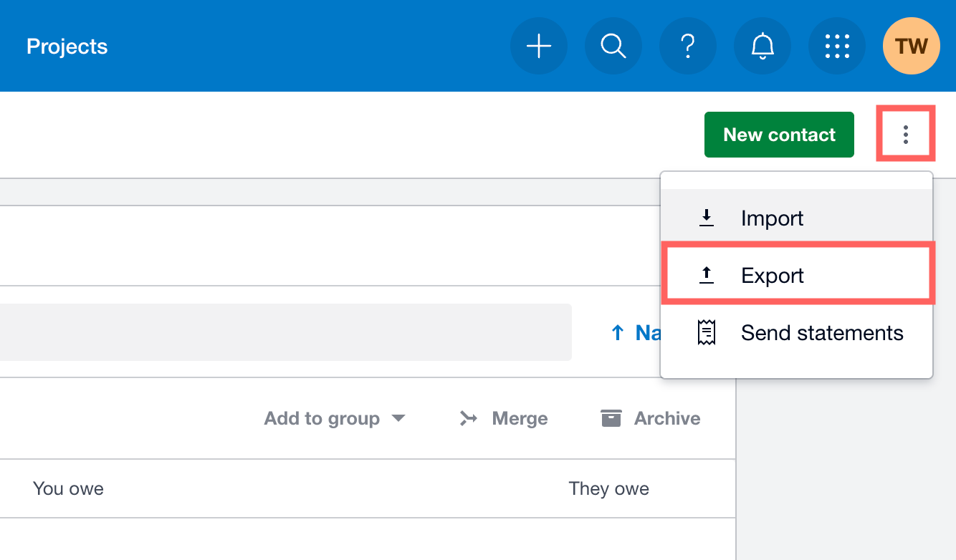Click the three-dot overflow menu icon
This screenshot has width=956, height=560.
(906, 135)
